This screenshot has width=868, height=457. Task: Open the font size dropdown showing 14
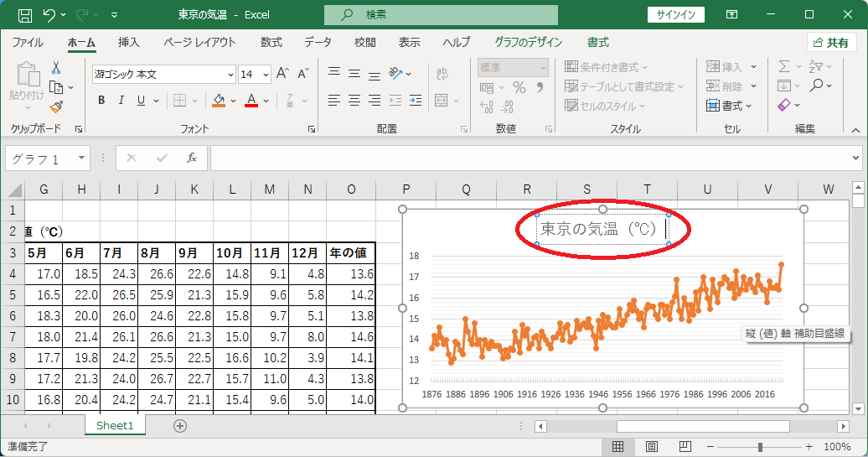coord(266,75)
